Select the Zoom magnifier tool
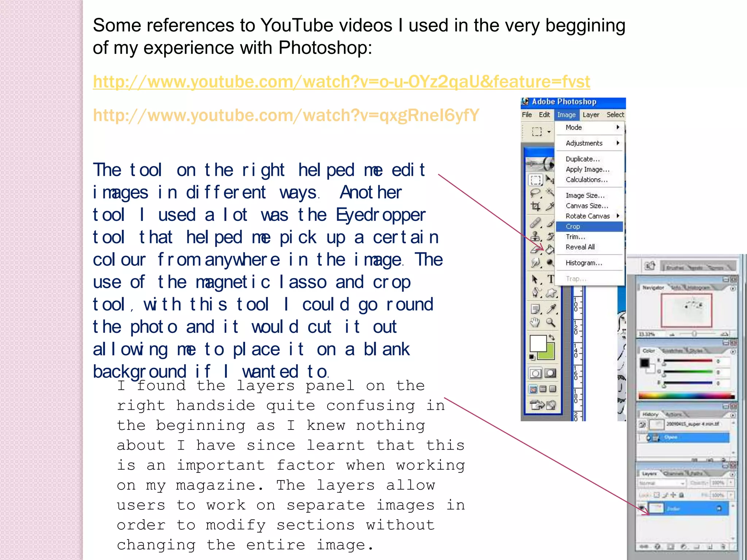Viewport: 747px width, 560px height. point(551,322)
